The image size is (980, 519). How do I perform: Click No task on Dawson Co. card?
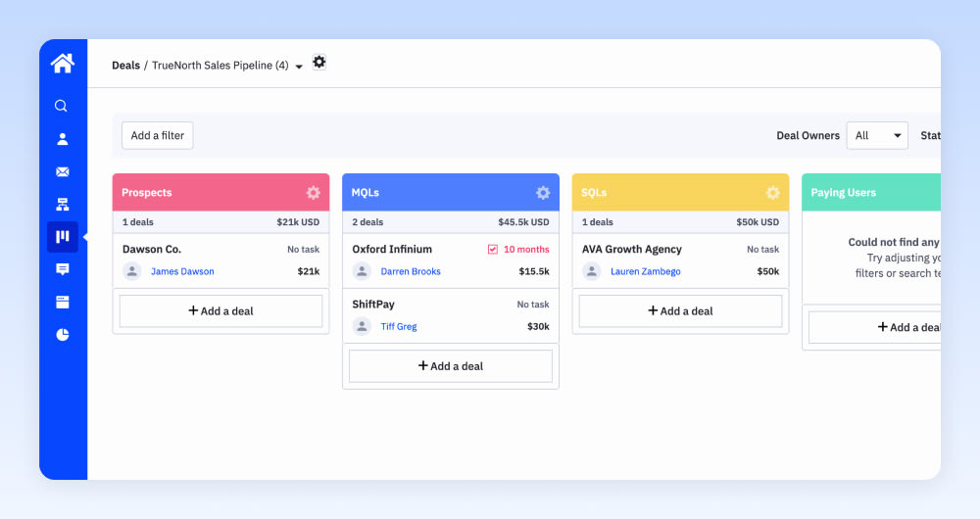[303, 249]
